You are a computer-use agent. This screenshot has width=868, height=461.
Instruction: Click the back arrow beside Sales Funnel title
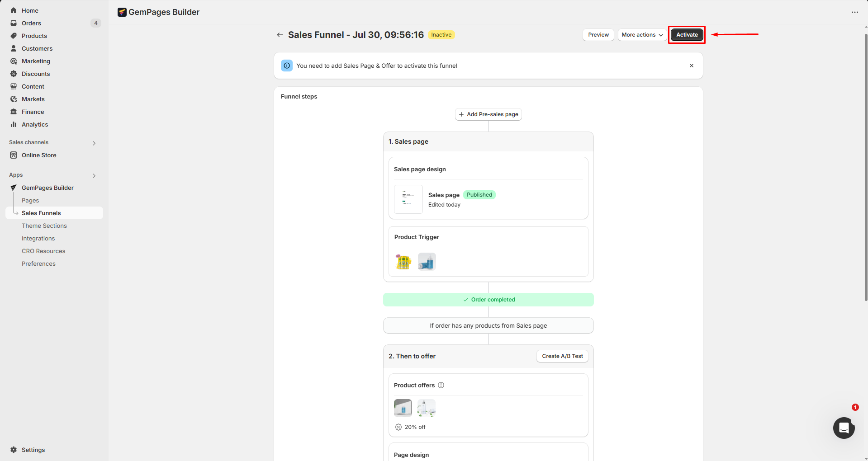coord(280,35)
